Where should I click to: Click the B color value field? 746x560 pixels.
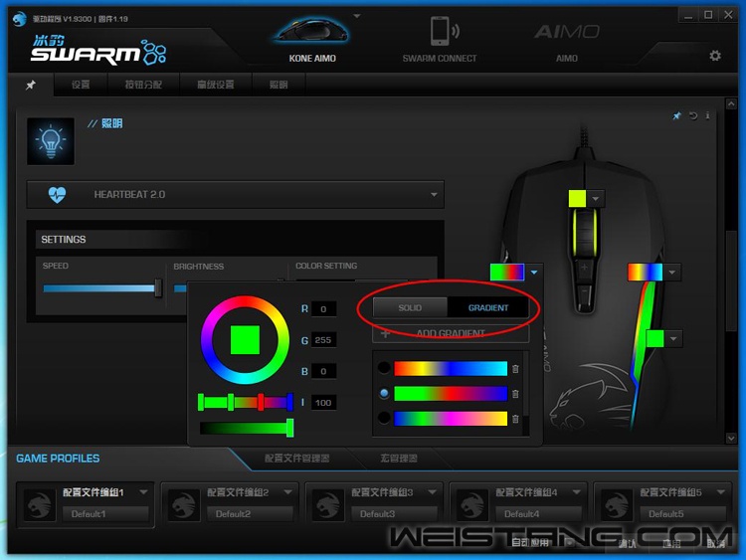click(x=323, y=372)
